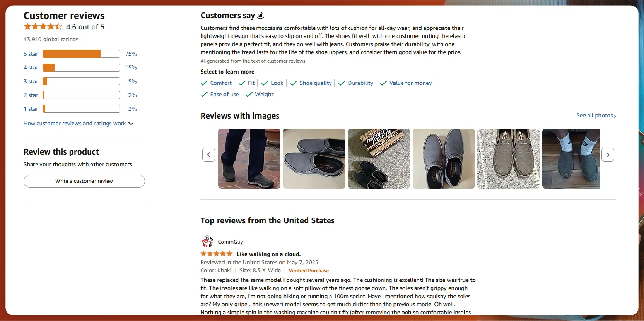
Task: Select the Durability review topic
Action: [360, 83]
